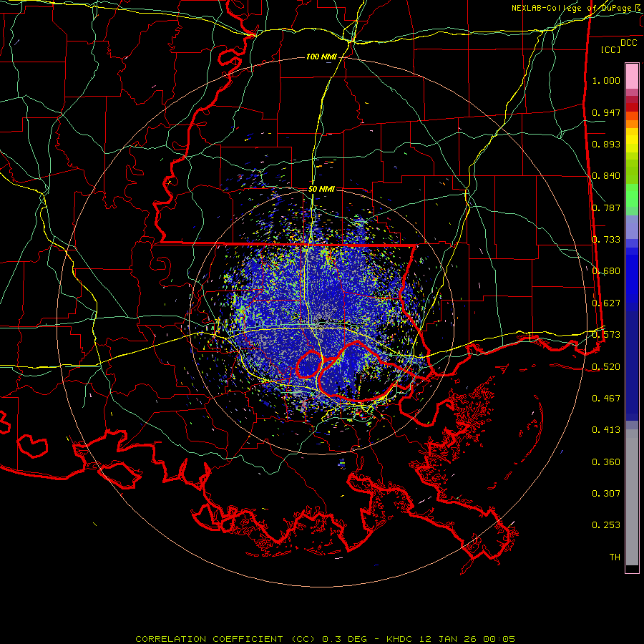
Task: Click the TH threshold label
Action: point(615,557)
